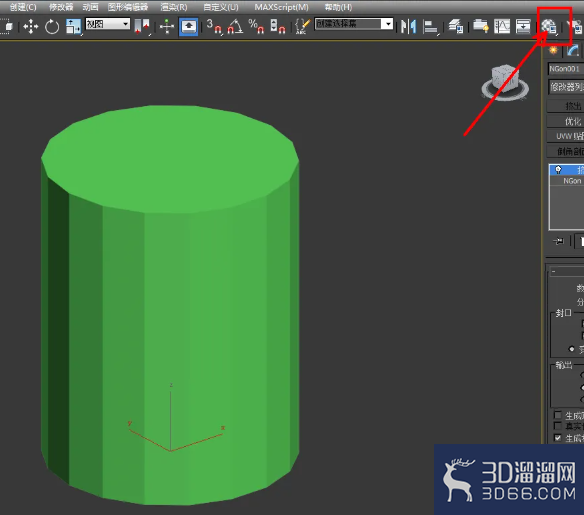Open the 图形编辑器 menu

click(128, 7)
